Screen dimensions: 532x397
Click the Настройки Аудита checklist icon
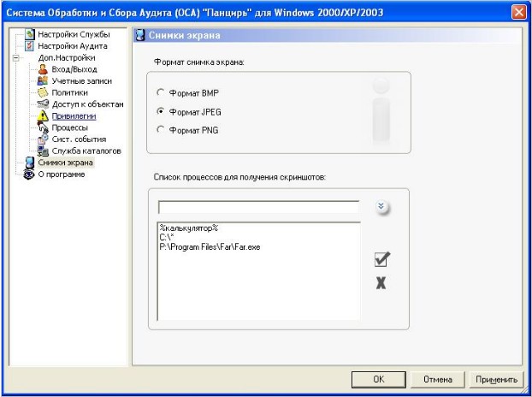pos(30,46)
